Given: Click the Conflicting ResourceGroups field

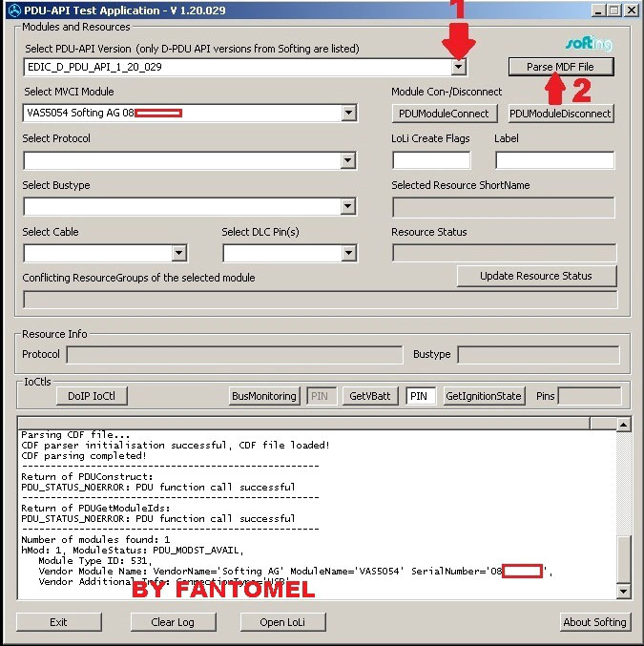Looking at the screenshot, I should tap(321, 300).
